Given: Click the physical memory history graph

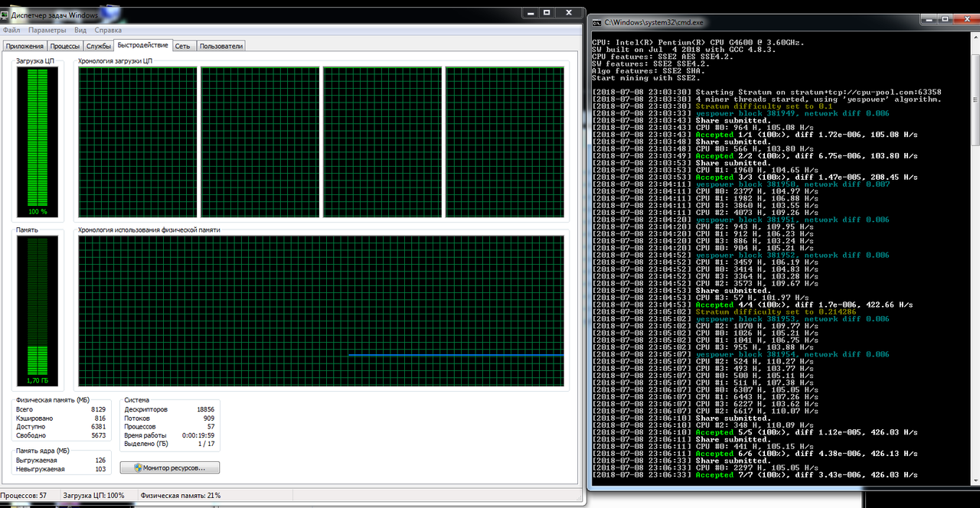Looking at the screenshot, I should coord(321,311).
